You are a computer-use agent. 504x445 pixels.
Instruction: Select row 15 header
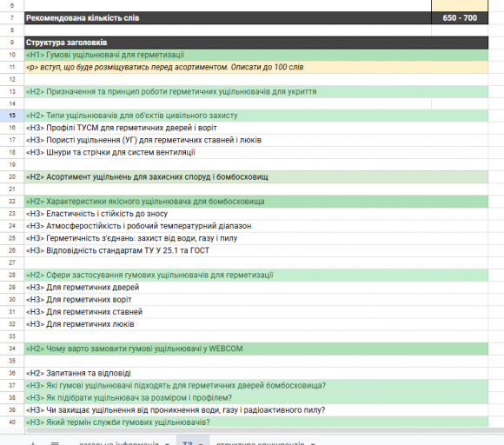pos(12,116)
